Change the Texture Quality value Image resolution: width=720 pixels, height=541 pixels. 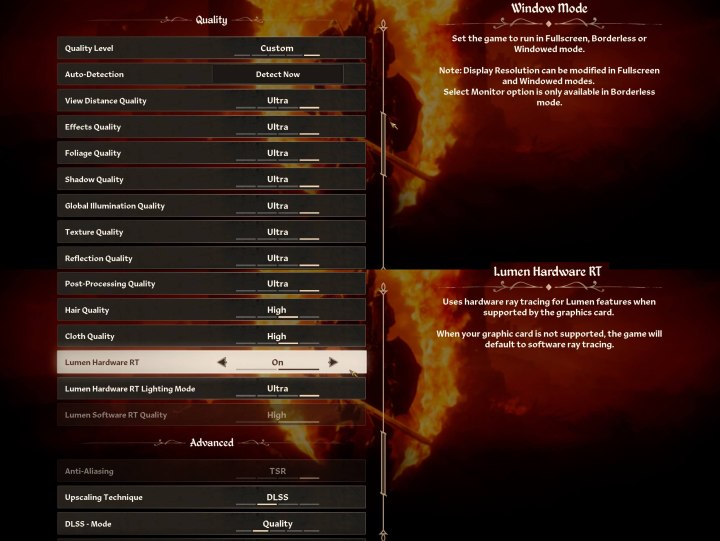(x=212, y=232)
